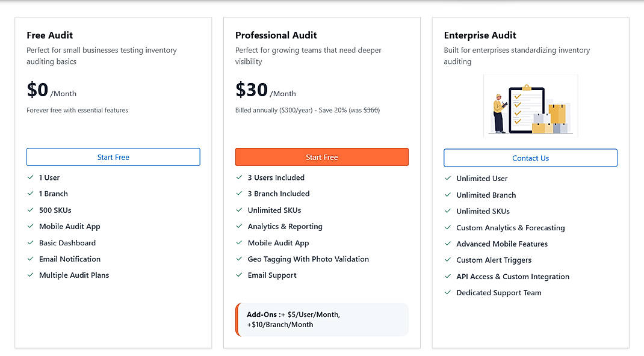The image size is (644, 356).
Task: Click checkmark next to Basic Dashboard
Action: 30,242
